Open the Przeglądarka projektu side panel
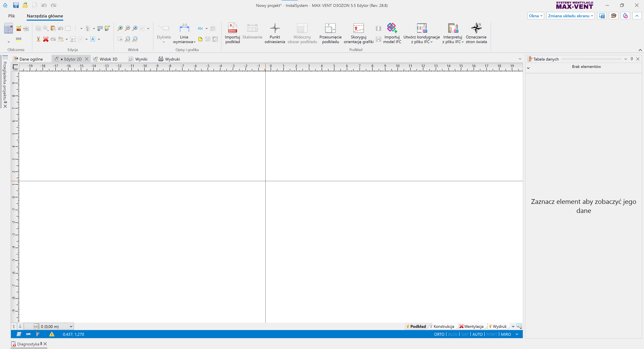Image resolution: width=644 pixels, height=349 pixels. click(5, 81)
